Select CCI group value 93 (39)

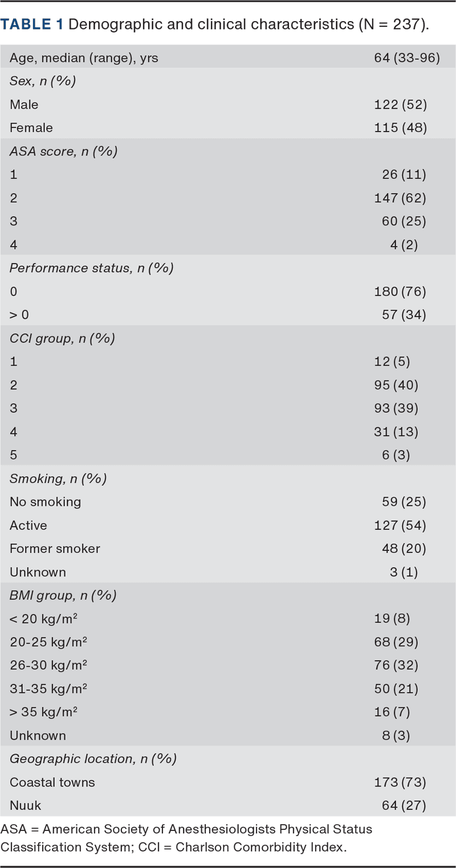396,408
